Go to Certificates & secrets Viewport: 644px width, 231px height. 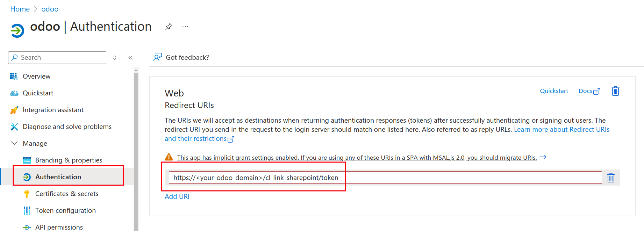(67, 194)
